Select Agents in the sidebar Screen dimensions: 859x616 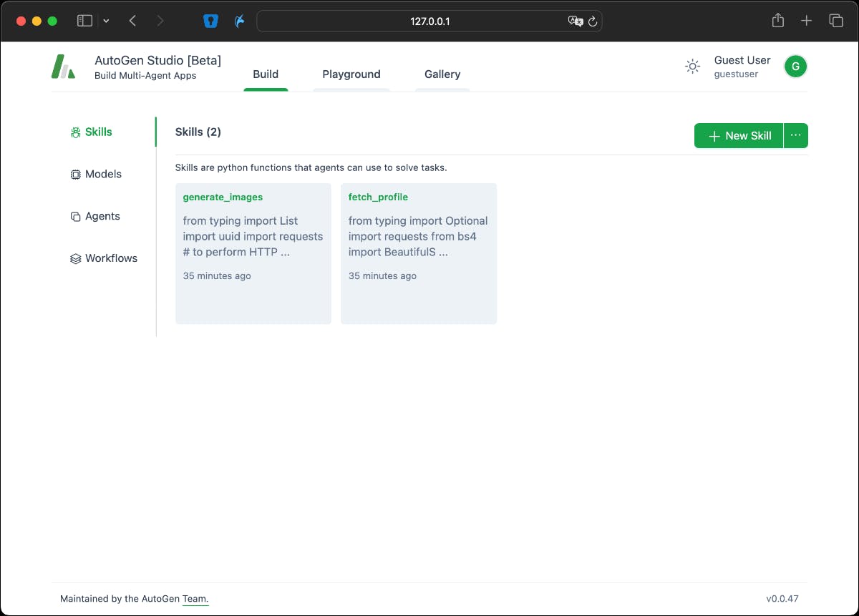pos(102,217)
